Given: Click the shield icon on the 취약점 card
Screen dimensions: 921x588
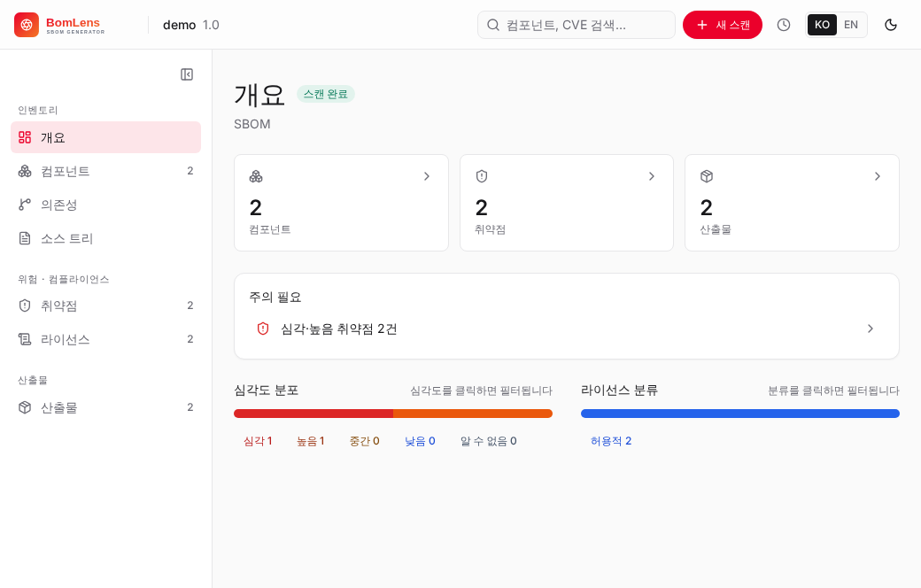Looking at the screenshot, I should pyautogui.click(x=482, y=176).
